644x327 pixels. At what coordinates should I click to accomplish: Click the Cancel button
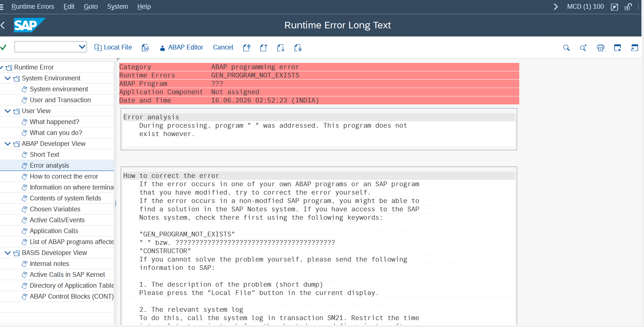point(223,47)
